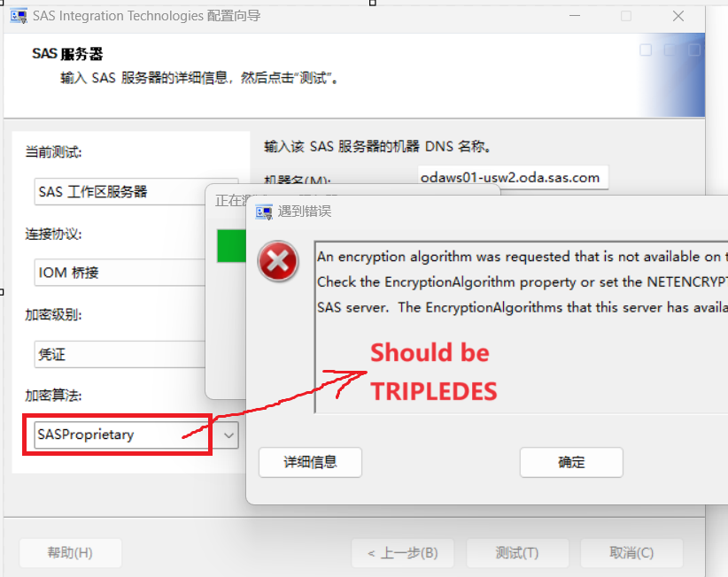Image resolution: width=728 pixels, height=577 pixels.
Task: Click the 帮助(H) help button
Action: point(70,553)
